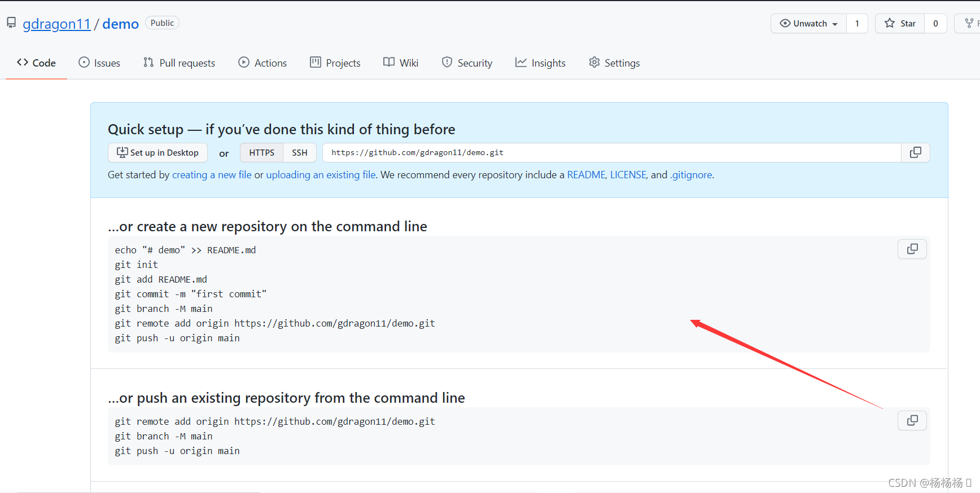
Task: Open the gdragon11 user profile link
Action: tap(56, 24)
